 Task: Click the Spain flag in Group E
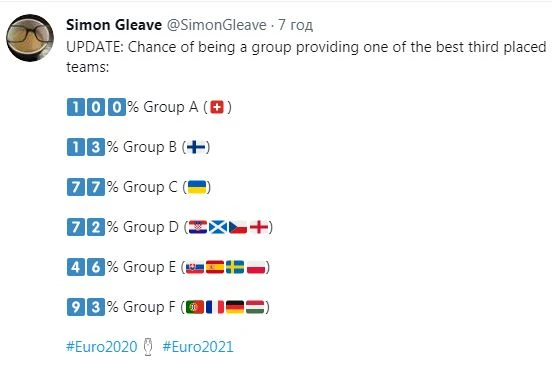click(215, 267)
